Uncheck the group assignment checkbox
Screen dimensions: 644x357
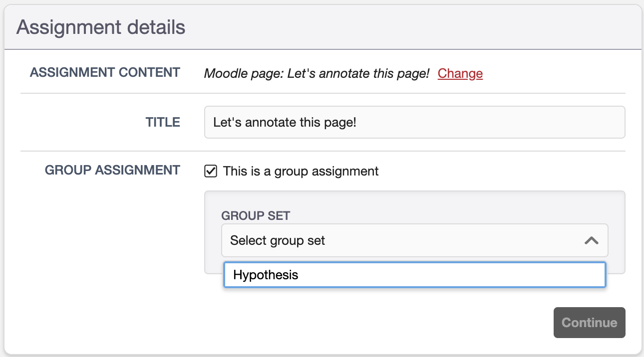click(x=211, y=172)
